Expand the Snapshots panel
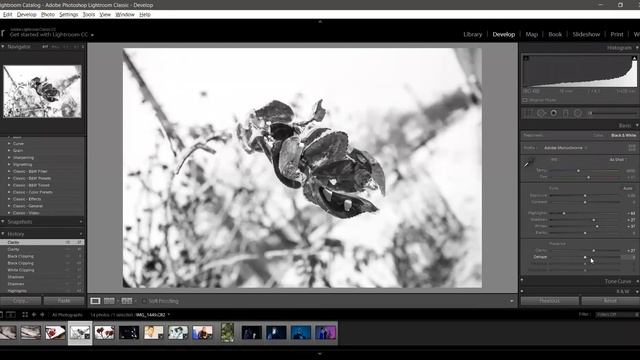This screenshot has height=360, width=640. point(3,222)
